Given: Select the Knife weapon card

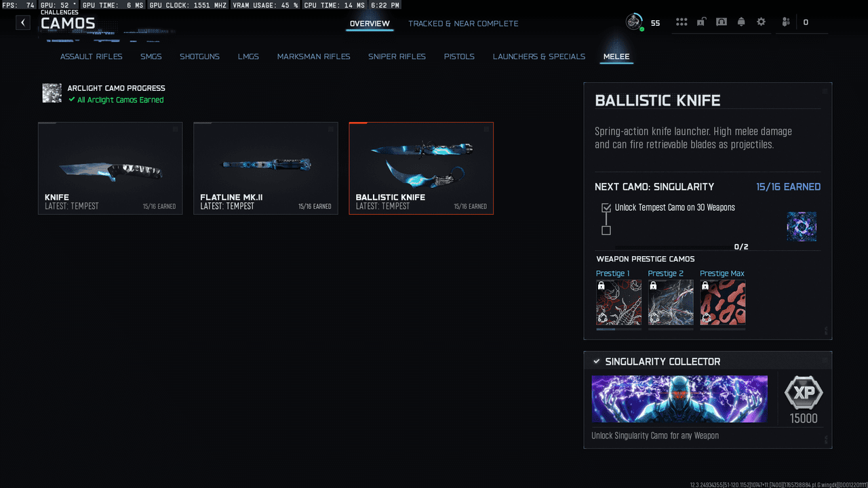Looking at the screenshot, I should [x=111, y=168].
